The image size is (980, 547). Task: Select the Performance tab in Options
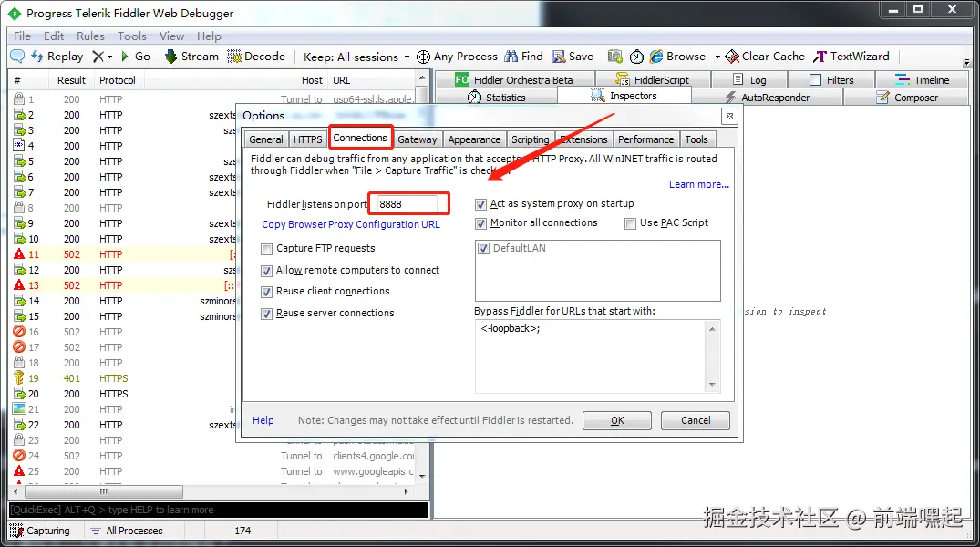coord(646,139)
